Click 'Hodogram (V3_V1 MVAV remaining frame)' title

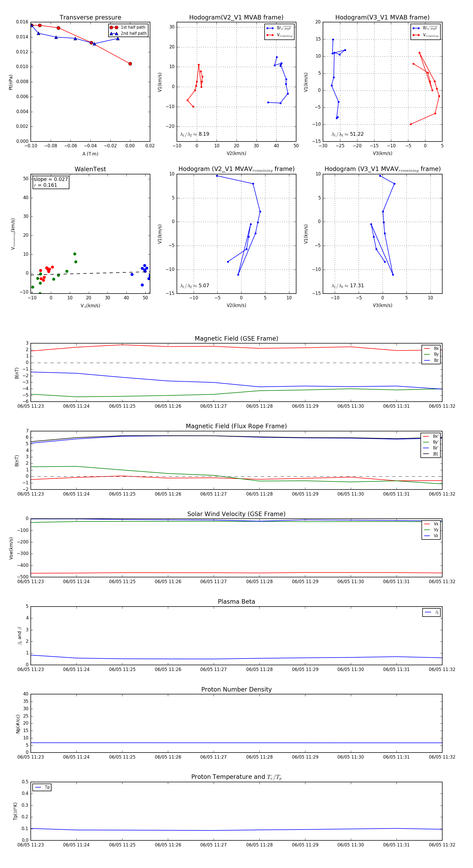tap(382, 169)
